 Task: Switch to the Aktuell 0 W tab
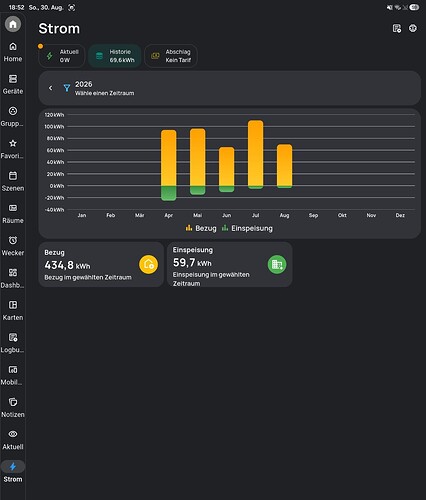62,56
